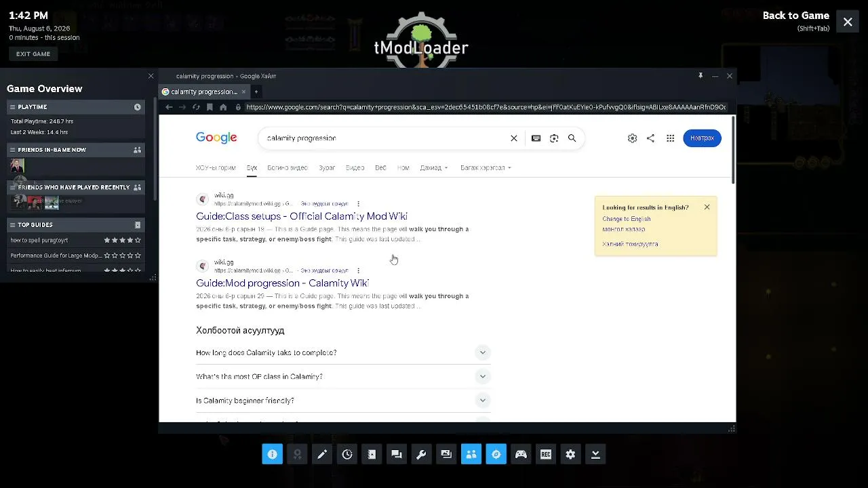
Task: Share the Google search results
Action: 650,138
